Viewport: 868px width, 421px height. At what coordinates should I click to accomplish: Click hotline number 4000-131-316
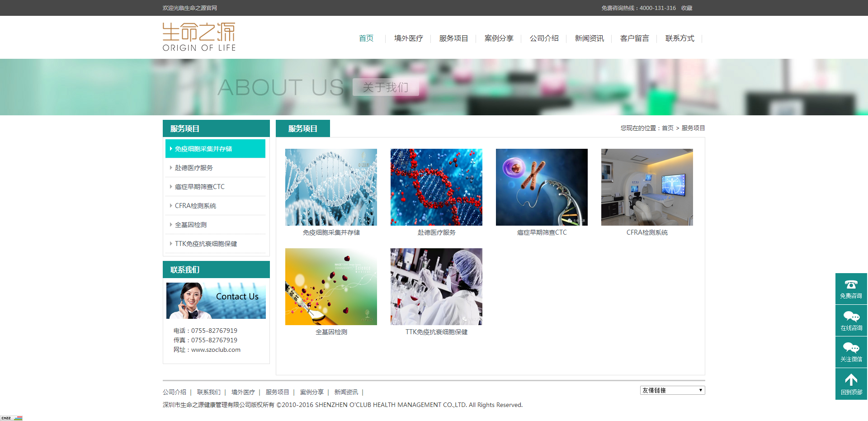(x=658, y=8)
